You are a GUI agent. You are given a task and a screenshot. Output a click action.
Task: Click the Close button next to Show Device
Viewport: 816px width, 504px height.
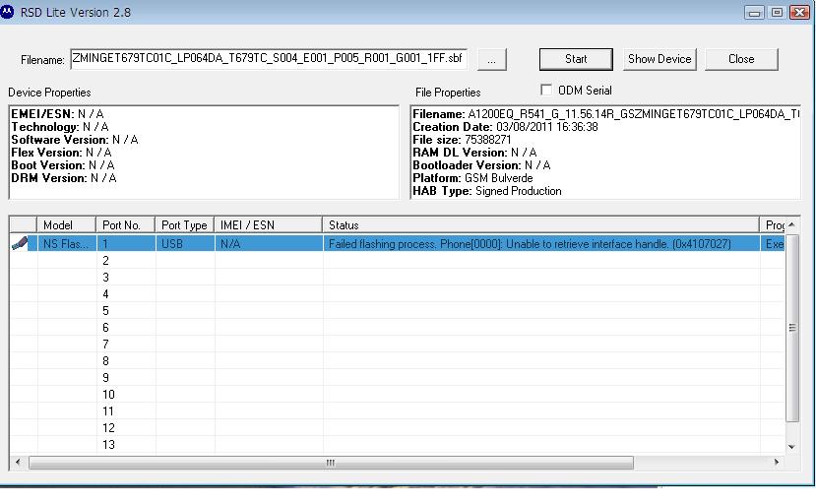coord(741,59)
